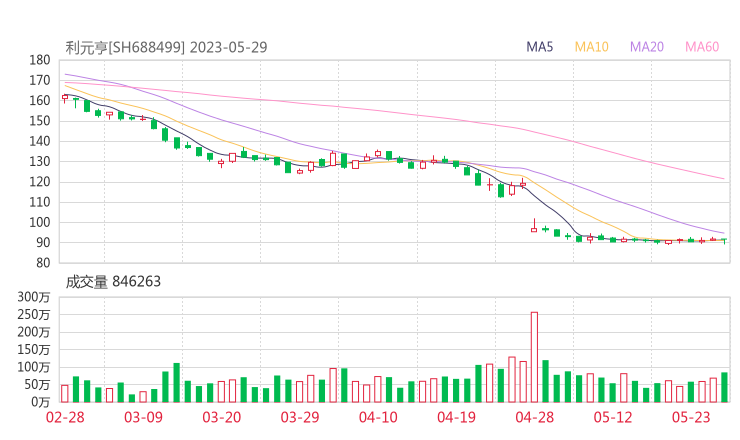Image resolution: width=740 pixels, height=440 pixels.
Task: Click the 110 price axis value
Action: [40, 202]
